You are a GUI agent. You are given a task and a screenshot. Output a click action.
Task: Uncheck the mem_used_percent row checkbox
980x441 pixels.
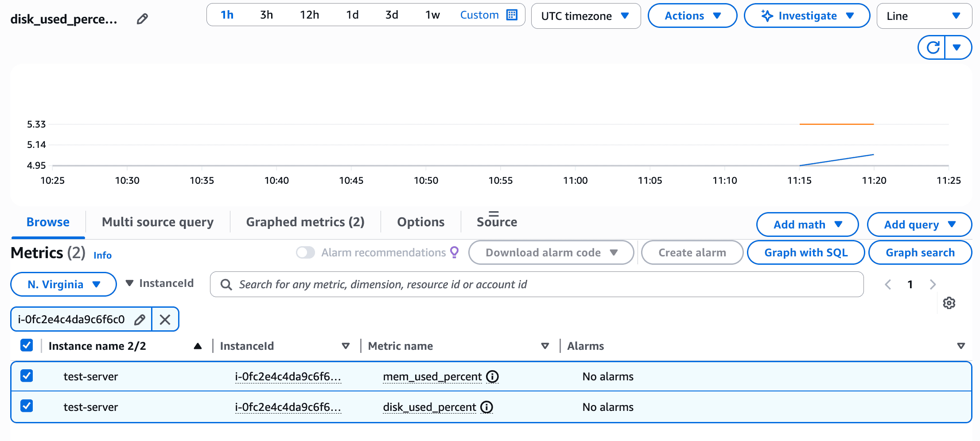(27, 376)
